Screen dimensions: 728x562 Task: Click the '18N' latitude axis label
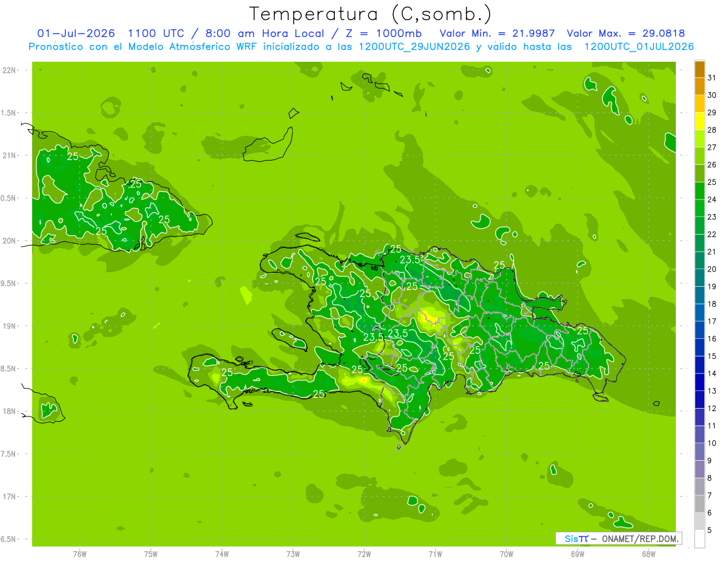[x=8, y=411]
